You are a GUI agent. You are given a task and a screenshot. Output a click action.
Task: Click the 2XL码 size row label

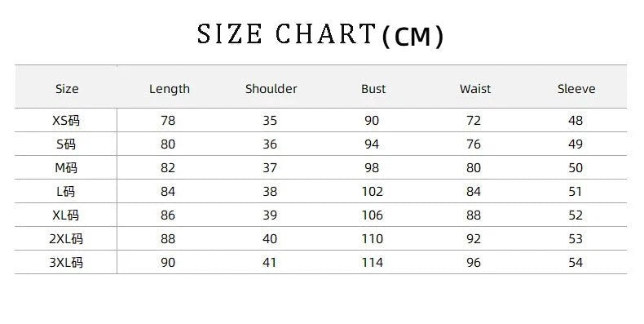[66, 239]
